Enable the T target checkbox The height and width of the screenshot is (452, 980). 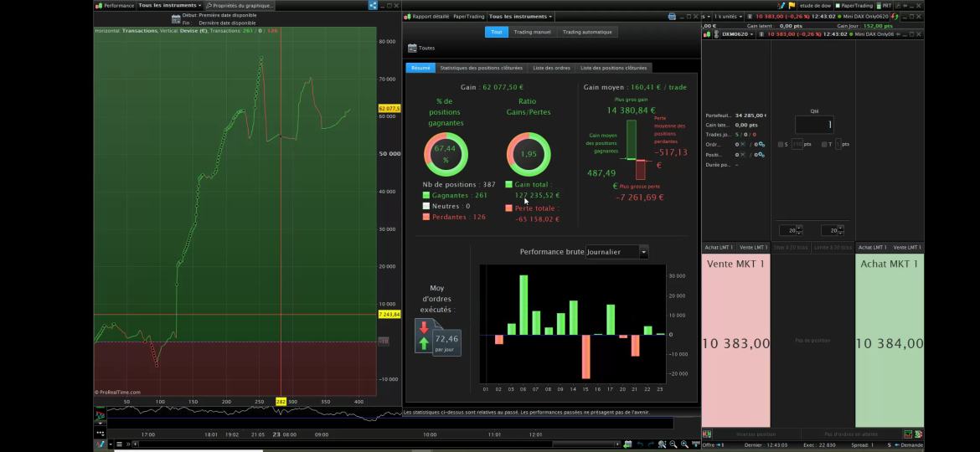(x=824, y=144)
